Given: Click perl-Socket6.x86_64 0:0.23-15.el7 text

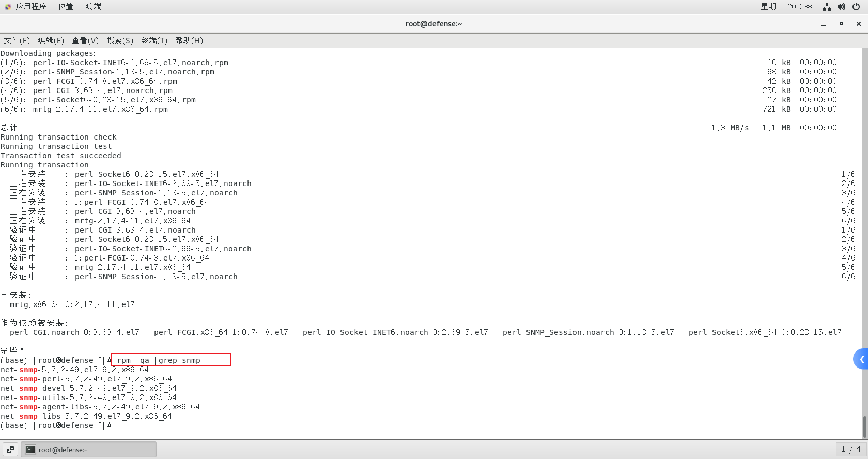Looking at the screenshot, I should (x=765, y=332).
